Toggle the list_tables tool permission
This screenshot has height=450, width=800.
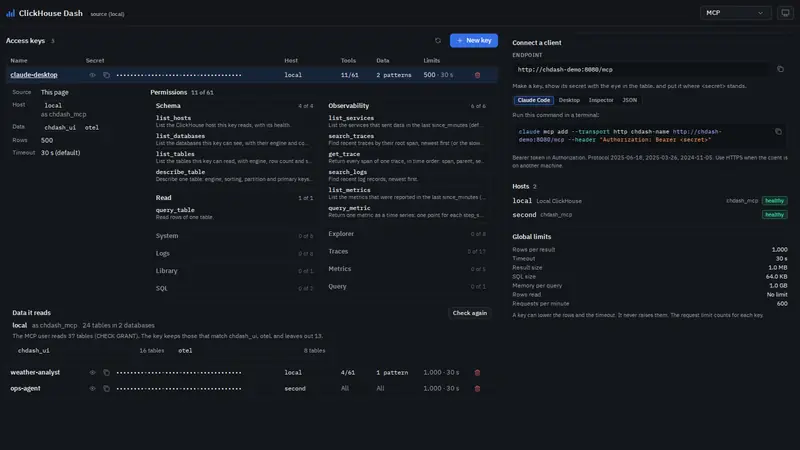(234, 157)
